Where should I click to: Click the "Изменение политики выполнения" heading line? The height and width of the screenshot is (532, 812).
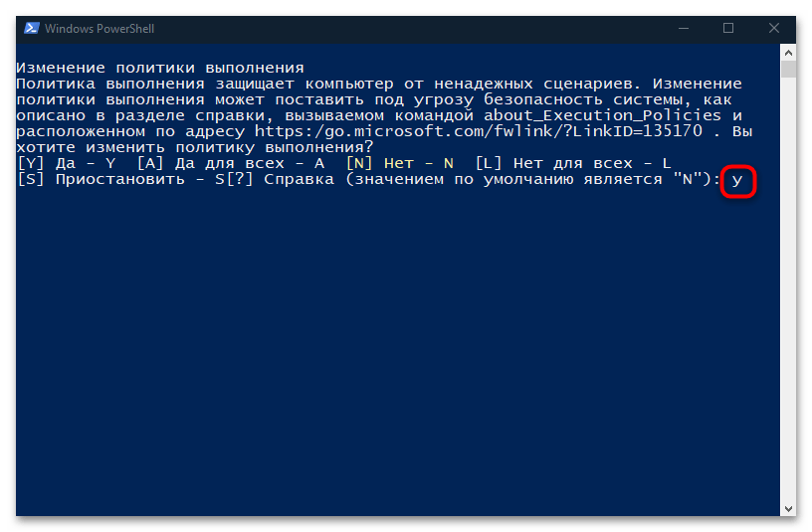tap(160, 67)
